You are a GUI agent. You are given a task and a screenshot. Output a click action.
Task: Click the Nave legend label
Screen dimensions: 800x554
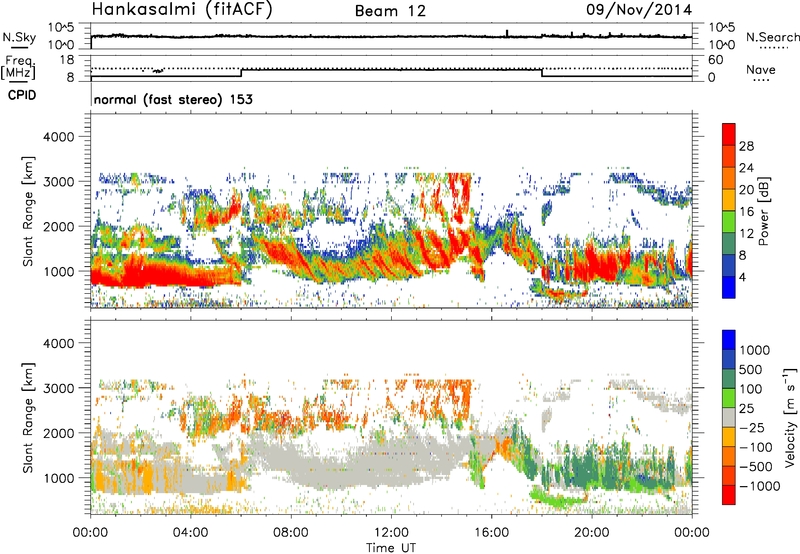click(761, 70)
